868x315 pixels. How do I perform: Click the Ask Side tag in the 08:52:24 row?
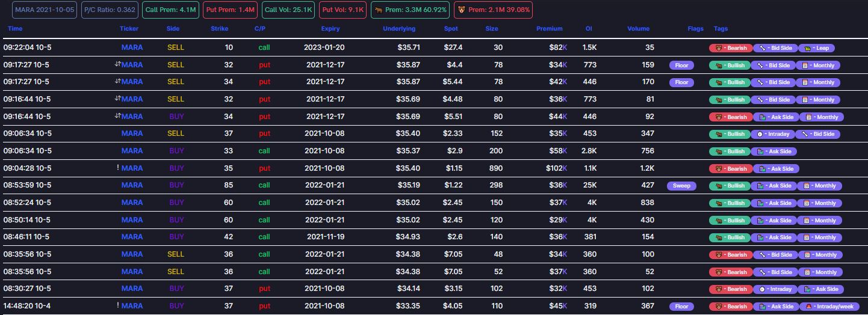[774, 203]
